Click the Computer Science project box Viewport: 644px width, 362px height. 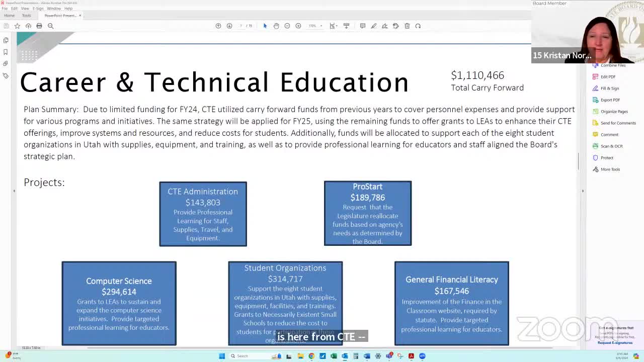[x=119, y=303]
